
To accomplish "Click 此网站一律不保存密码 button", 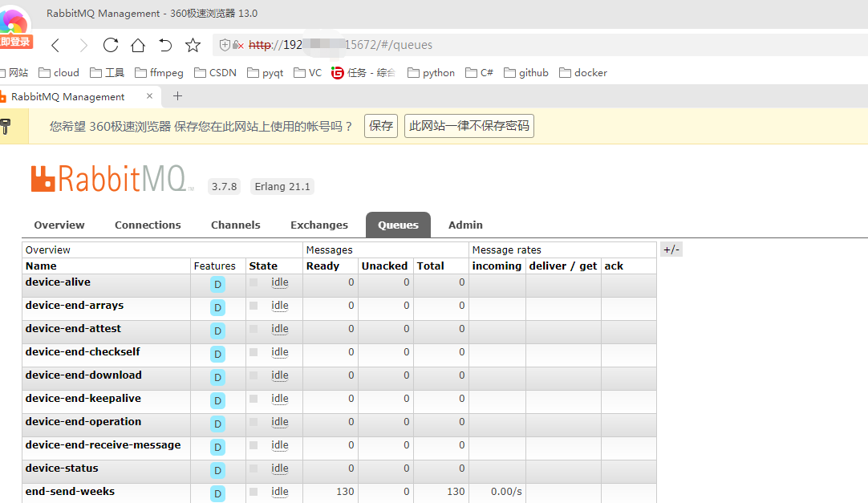I will [x=468, y=126].
